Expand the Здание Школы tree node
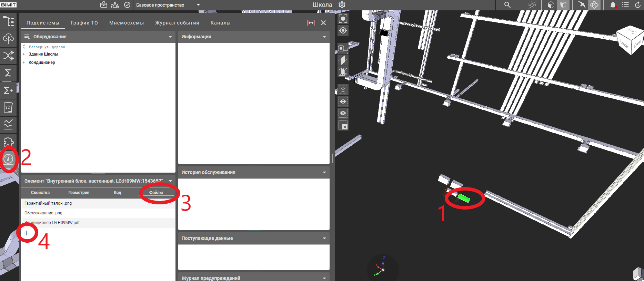 [x=24, y=54]
